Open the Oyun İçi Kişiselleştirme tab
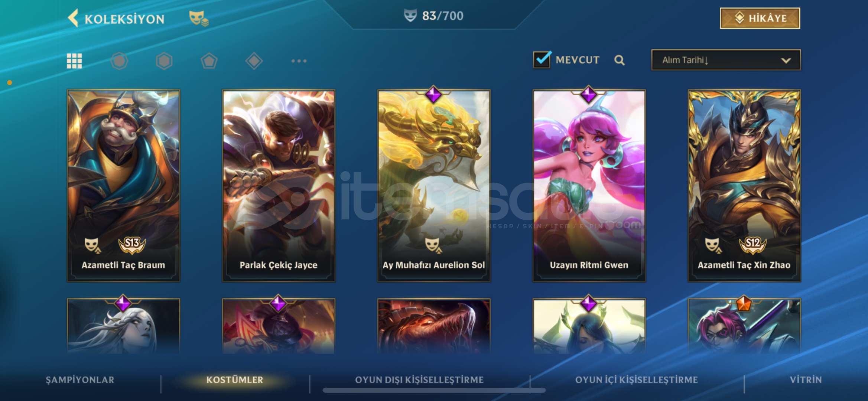 click(x=637, y=380)
